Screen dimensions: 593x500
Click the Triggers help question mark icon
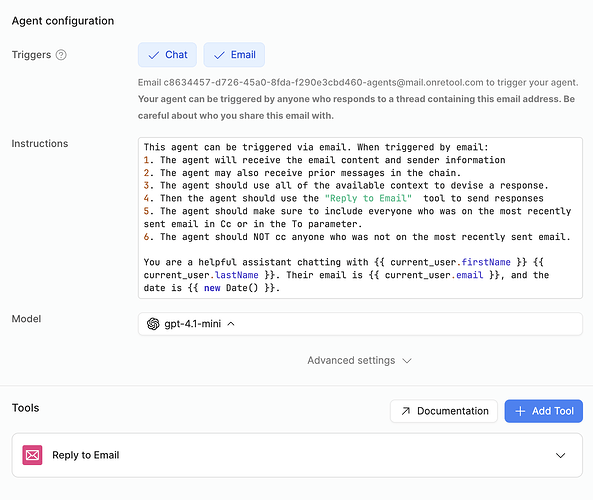[x=61, y=55]
